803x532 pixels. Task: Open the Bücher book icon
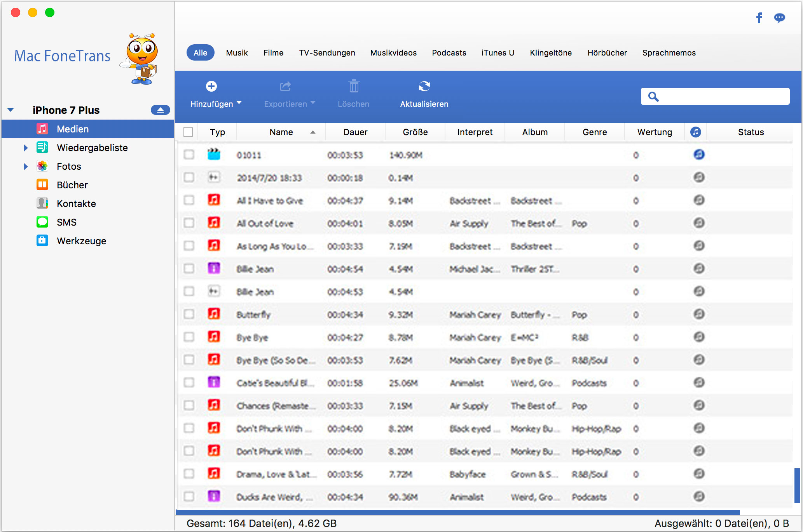[42, 185]
